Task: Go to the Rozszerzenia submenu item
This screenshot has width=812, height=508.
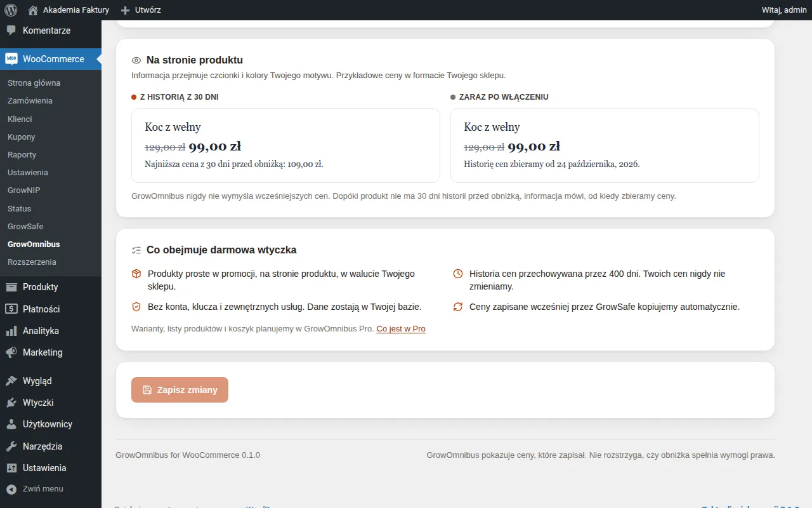Action: [32, 262]
